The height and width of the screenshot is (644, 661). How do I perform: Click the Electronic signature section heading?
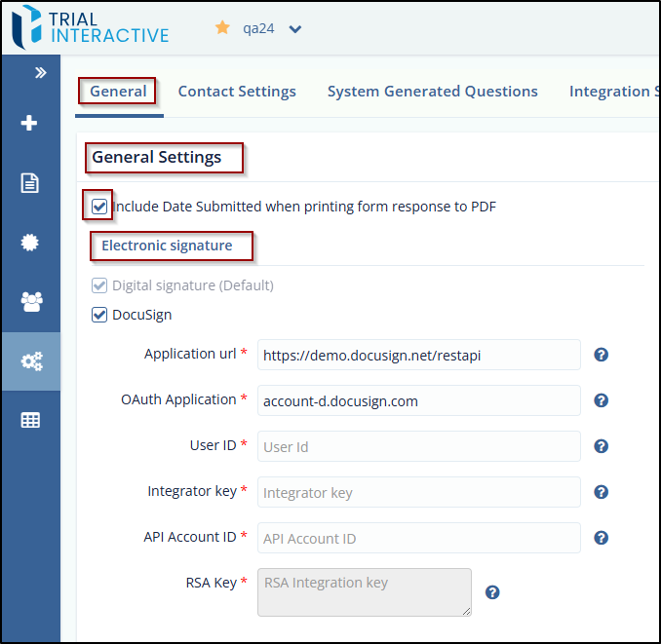pyautogui.click(x=167, y=246)
